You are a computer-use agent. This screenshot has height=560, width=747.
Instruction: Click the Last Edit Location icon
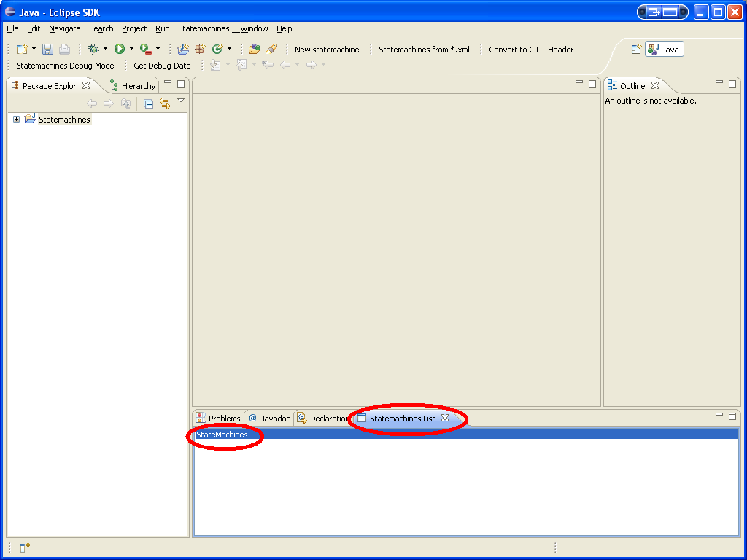click(268, 65)
